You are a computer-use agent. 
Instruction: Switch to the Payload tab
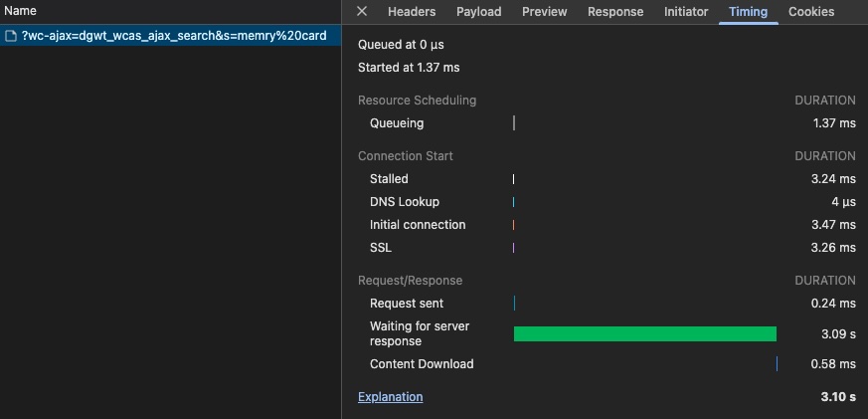(x=479, y=12)
